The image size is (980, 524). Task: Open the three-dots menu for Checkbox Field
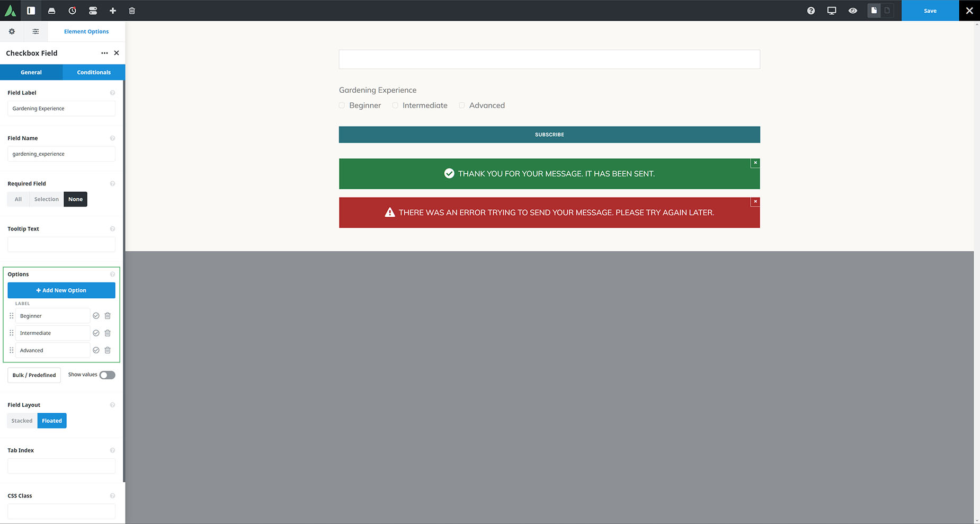pos(104,53)
